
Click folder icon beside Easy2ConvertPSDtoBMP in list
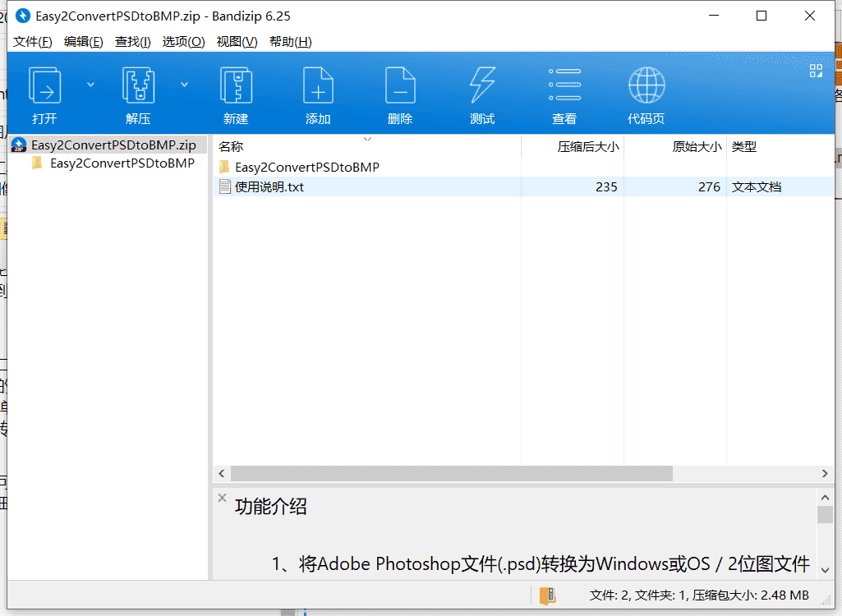pyautogui.click(x=224, y=167)
